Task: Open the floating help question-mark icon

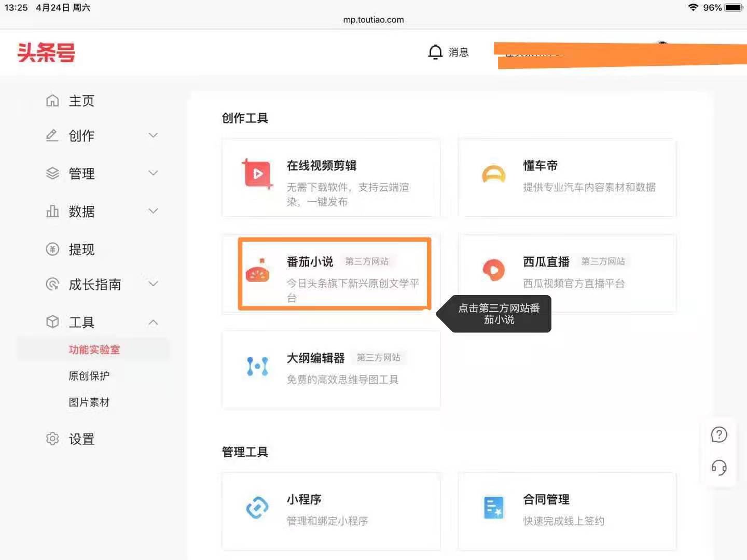Action: pyautogui.click(x=718, y=435)
